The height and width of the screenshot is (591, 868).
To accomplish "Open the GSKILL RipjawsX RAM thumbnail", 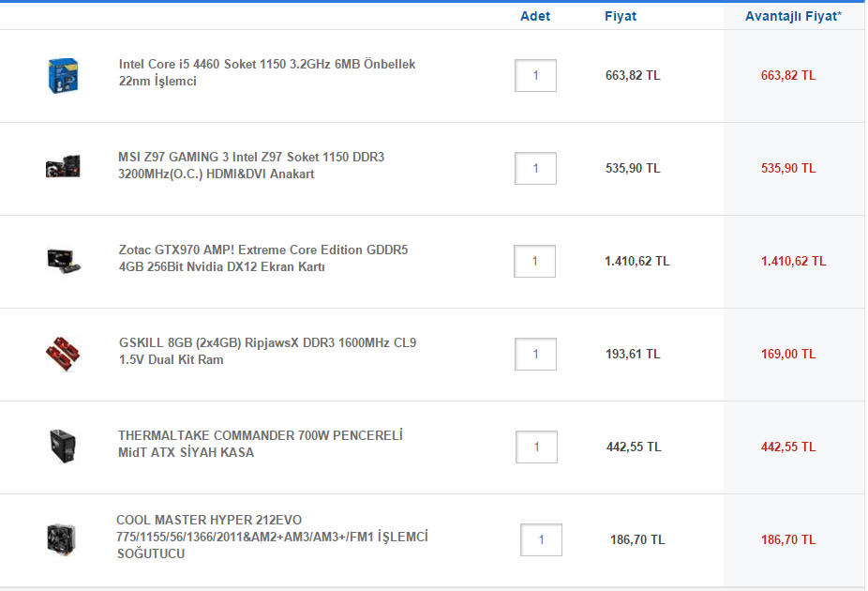I will tap(63, 354).
